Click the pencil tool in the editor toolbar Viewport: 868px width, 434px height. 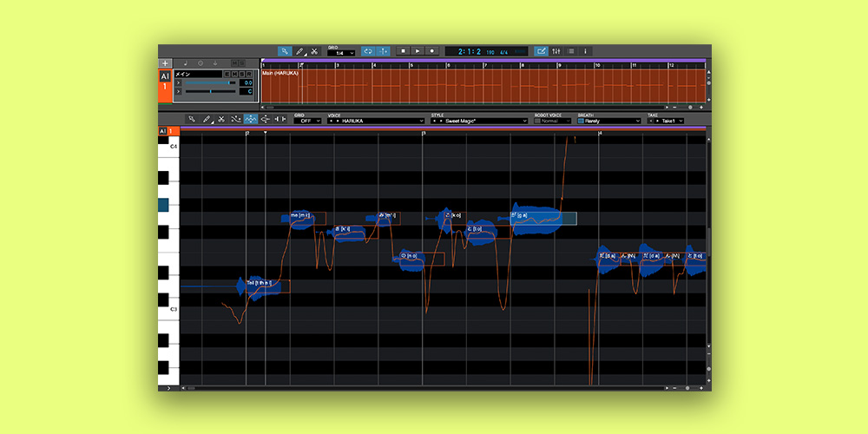click(207, 119)
